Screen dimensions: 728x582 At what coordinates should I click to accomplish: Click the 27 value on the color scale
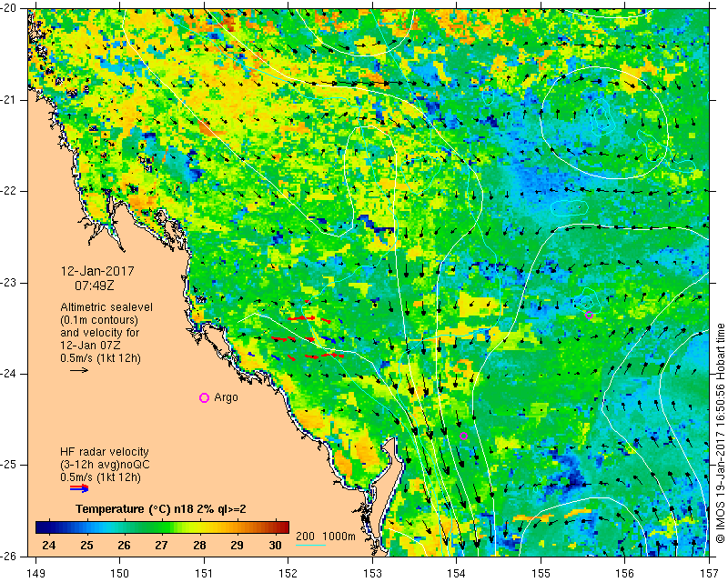(162, 546)
